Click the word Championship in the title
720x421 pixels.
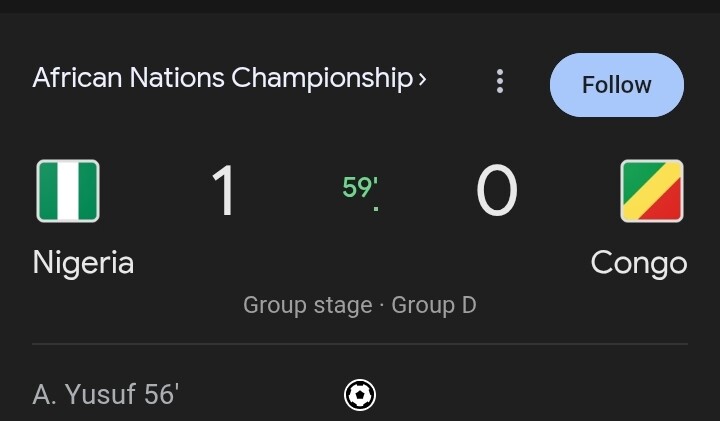322,79
